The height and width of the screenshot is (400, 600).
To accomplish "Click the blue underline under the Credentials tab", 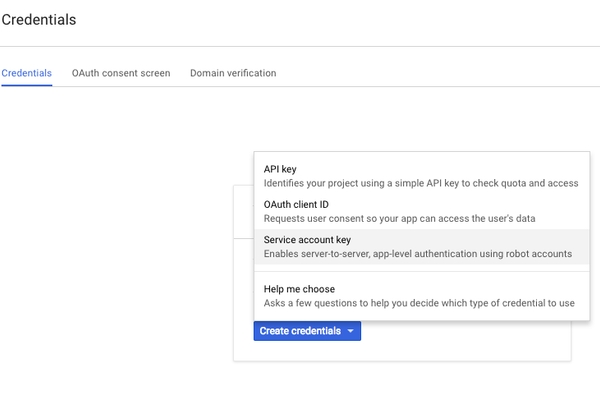I will [27, 85].
